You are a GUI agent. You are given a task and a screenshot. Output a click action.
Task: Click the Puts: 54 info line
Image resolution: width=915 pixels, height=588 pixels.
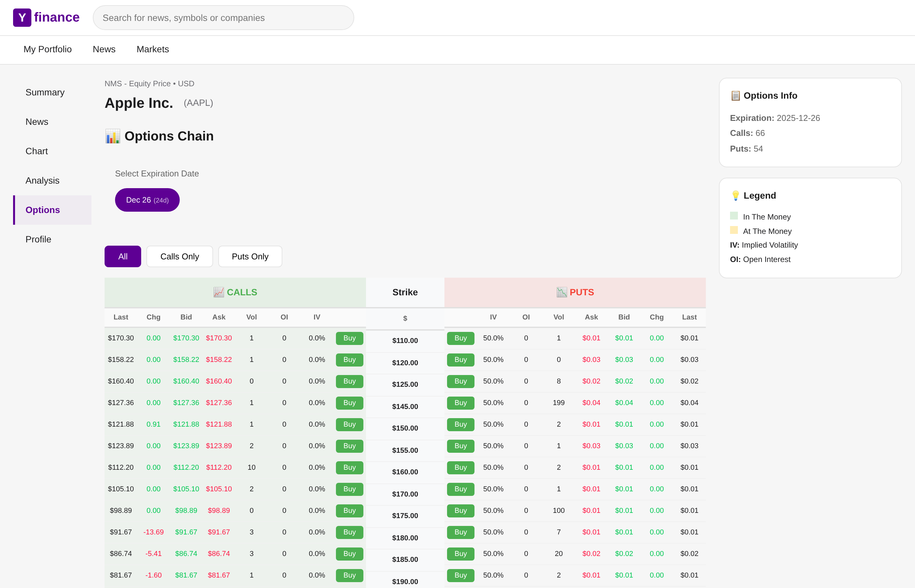tap(746, 149)
